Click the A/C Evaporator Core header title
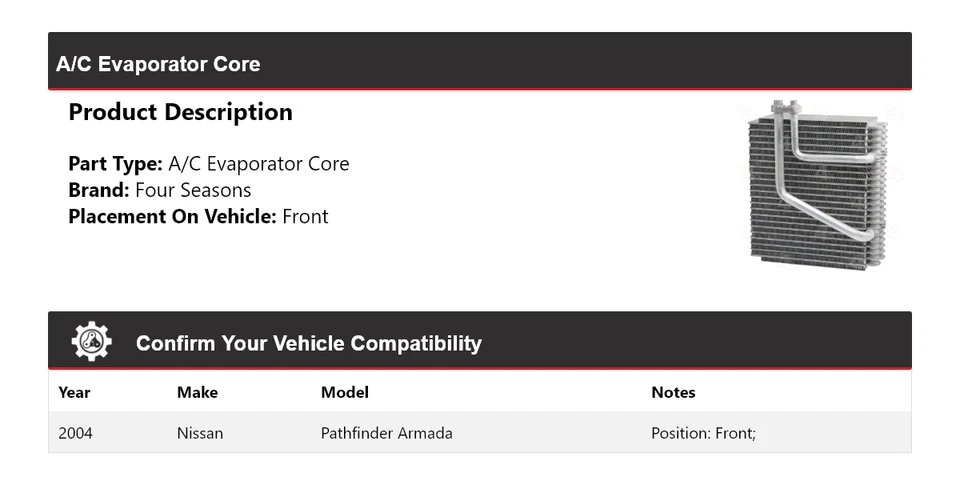960x485 pixels. click(158, 64)
